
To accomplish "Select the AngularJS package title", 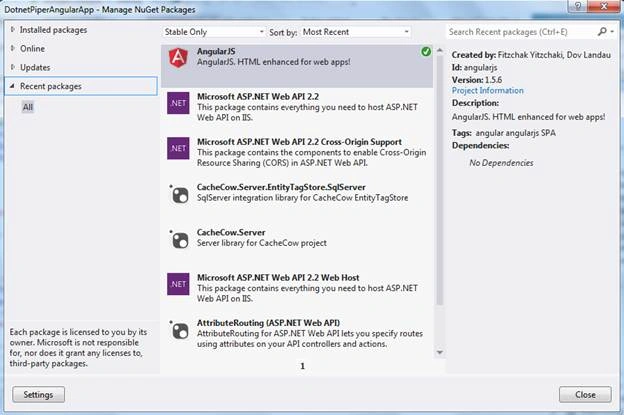I will click(216, 51).
